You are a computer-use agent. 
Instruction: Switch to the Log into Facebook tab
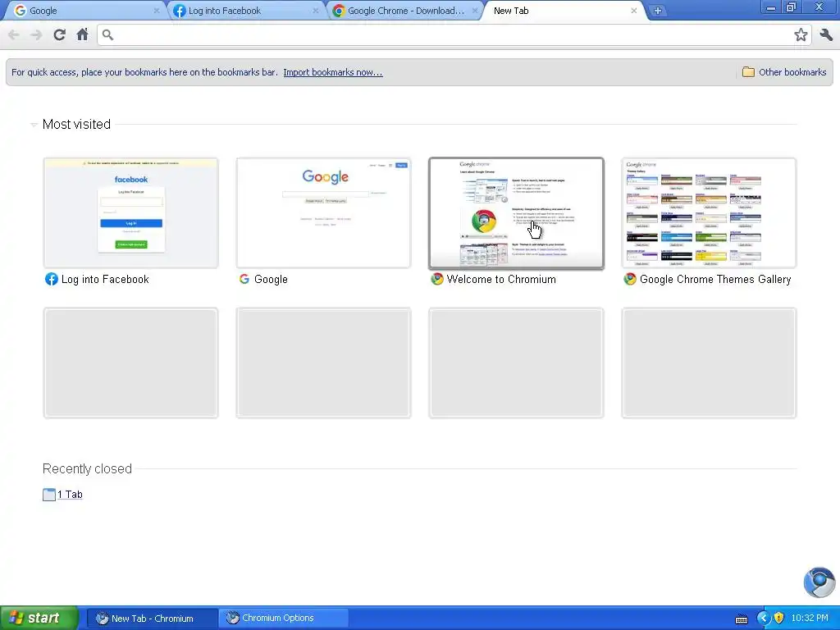(x=246, y=11)
